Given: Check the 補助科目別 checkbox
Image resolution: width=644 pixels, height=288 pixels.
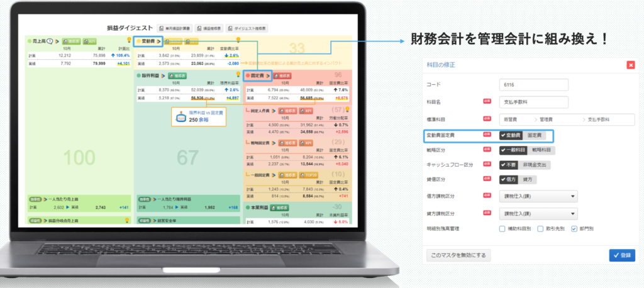Looking at the screenshot, I should (x=502, y=229).
